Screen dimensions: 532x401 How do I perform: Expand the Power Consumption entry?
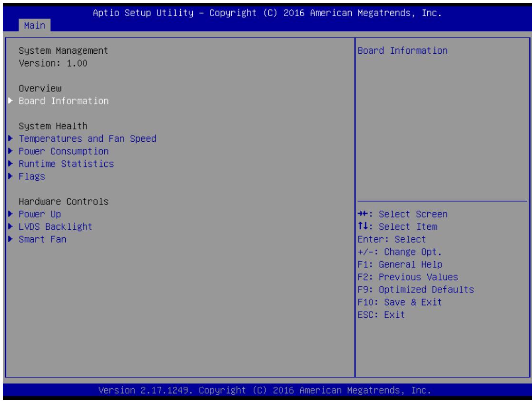pyautogui.click(x=64, y=151)
